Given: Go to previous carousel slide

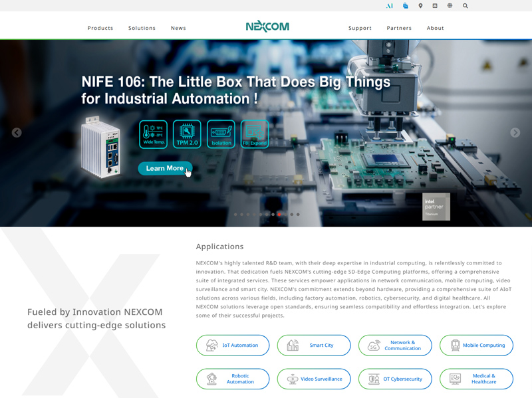Looking at the screenshot, I should 17,133.
